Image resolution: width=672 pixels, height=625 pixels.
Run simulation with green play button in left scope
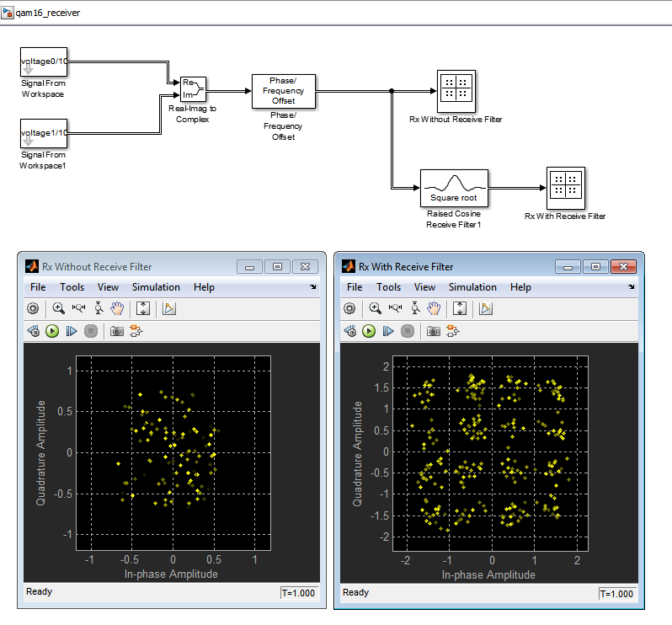pos(52,331)
